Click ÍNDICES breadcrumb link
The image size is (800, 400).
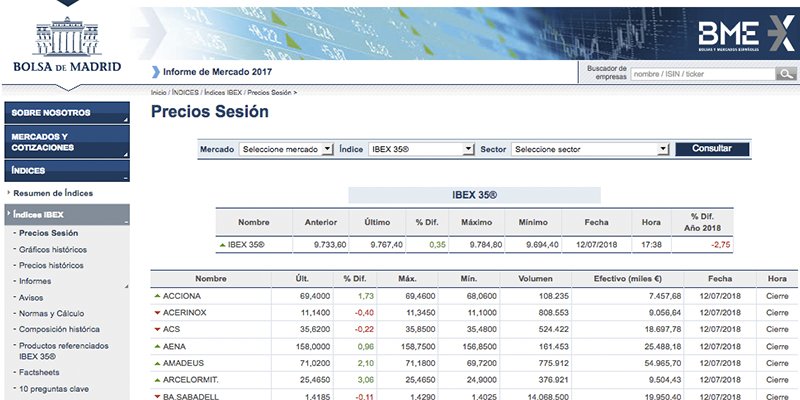click(x=185, y=93)
